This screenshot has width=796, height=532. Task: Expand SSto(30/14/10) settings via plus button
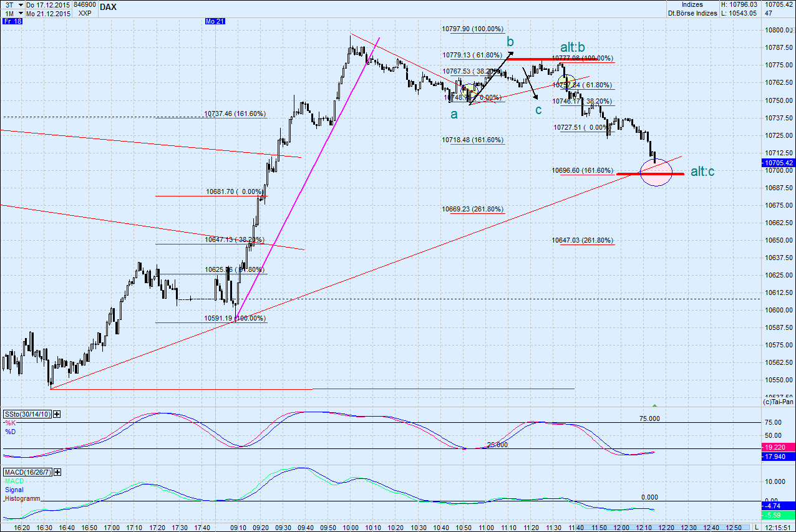click(x=56, y=414)
